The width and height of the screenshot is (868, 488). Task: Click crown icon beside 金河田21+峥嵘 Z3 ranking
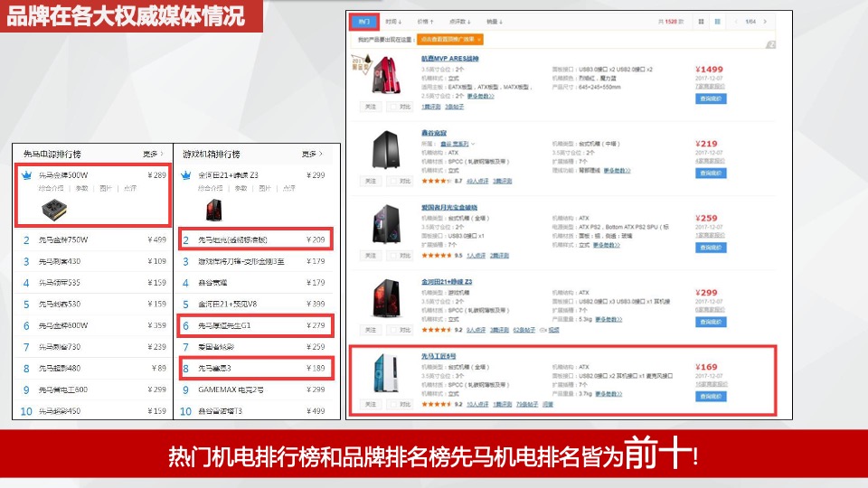[186, 175]
